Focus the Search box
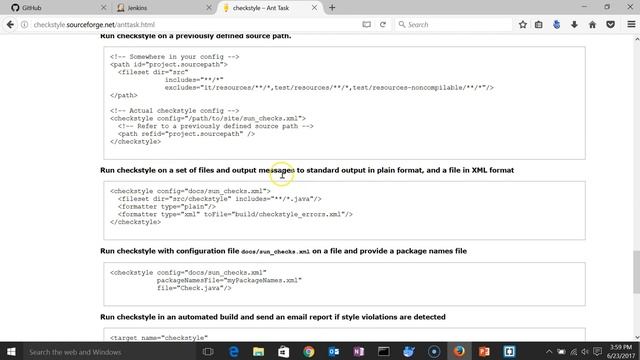 click(453, 24)
